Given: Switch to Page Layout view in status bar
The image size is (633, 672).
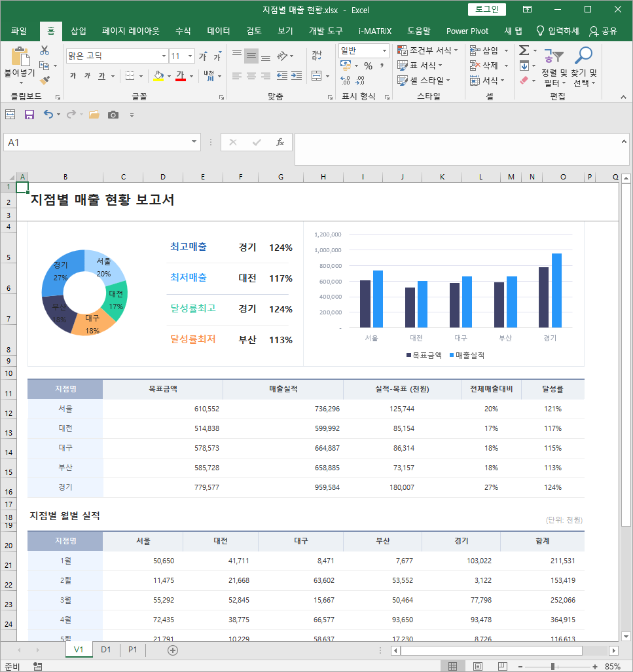Looking at the screenshot, I should [x=478, y=666].
